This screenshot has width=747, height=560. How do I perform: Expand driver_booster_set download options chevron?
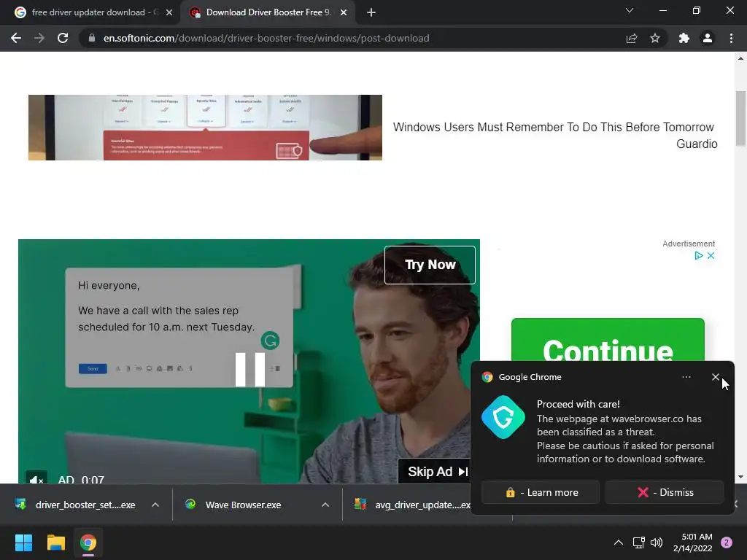(x=155, y=505)
